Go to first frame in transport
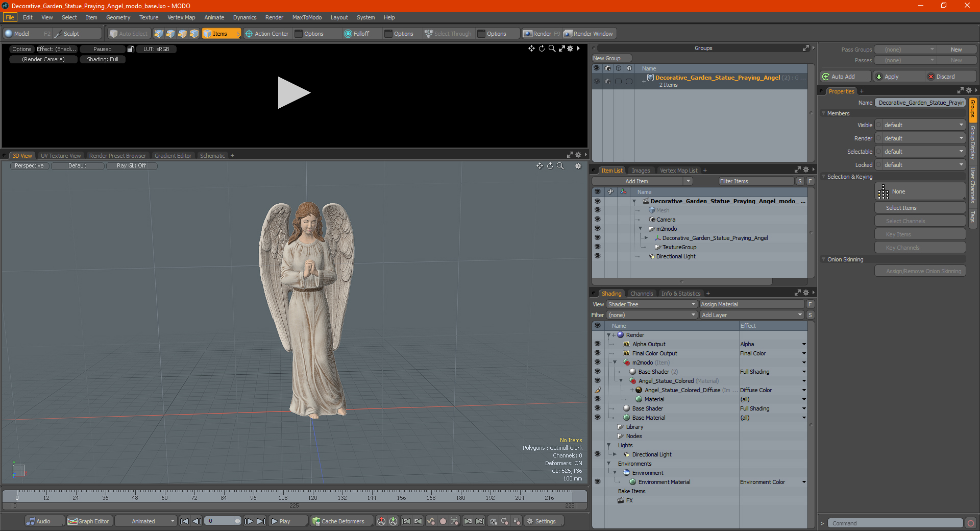 click(x=185, y=521)
